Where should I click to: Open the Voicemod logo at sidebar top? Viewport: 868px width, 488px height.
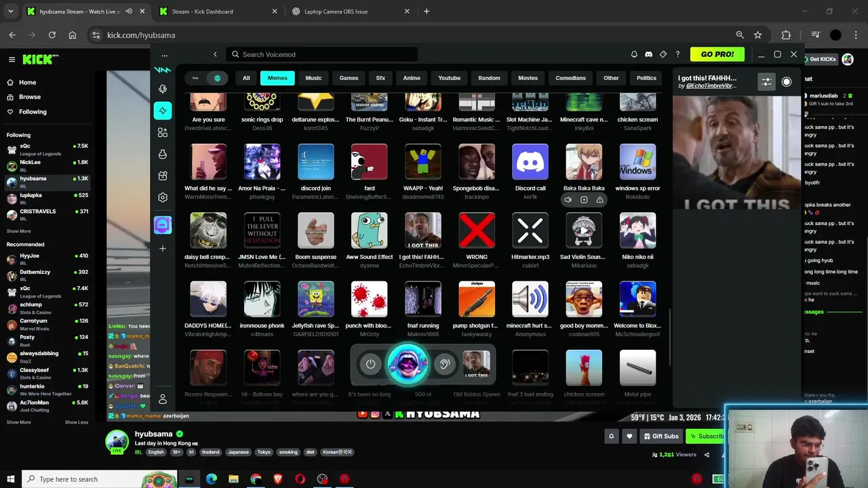pos(163,70)
